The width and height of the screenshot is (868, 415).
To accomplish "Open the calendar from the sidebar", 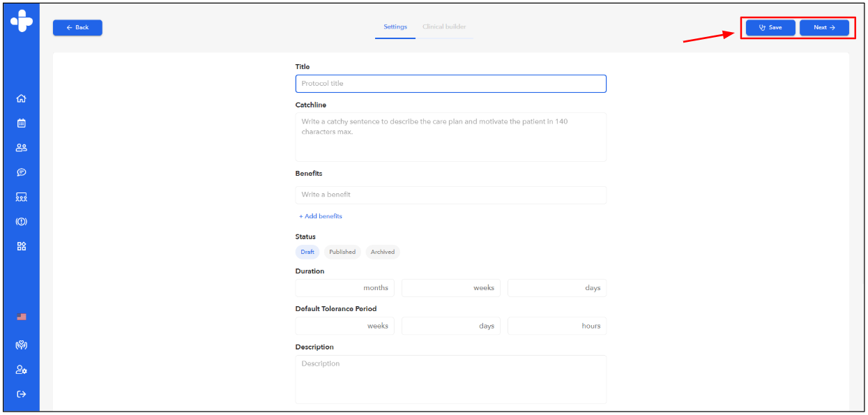I will [22, 123].
